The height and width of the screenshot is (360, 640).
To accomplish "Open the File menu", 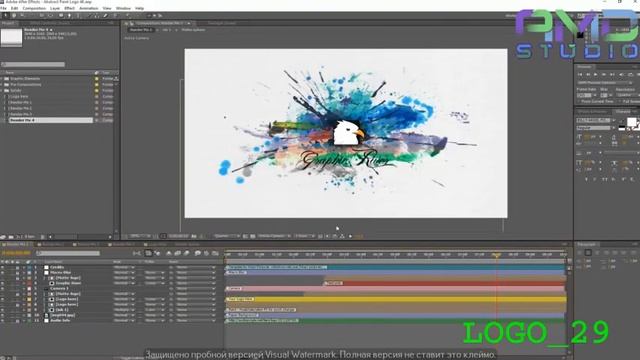I will coord(3,8).
